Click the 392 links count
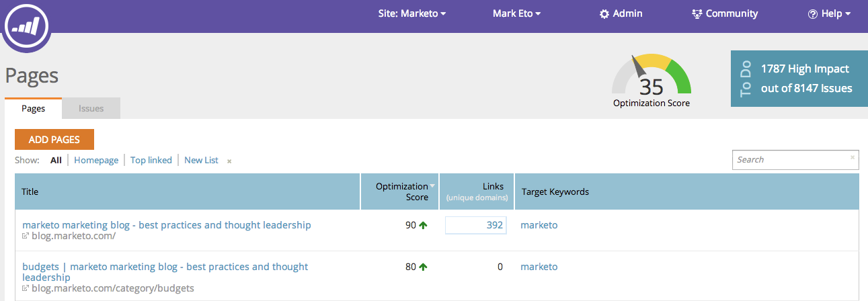 (475, 225)
